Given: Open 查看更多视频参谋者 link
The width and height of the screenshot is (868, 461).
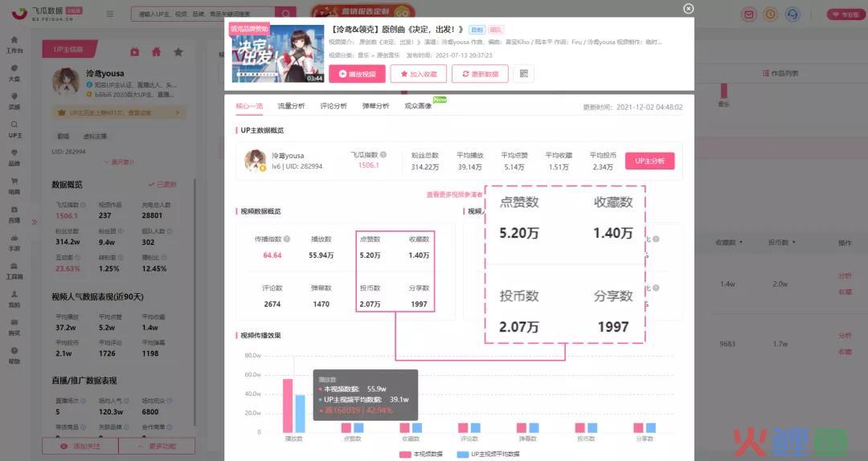Looking at the screenshot, I should [454, 195].
